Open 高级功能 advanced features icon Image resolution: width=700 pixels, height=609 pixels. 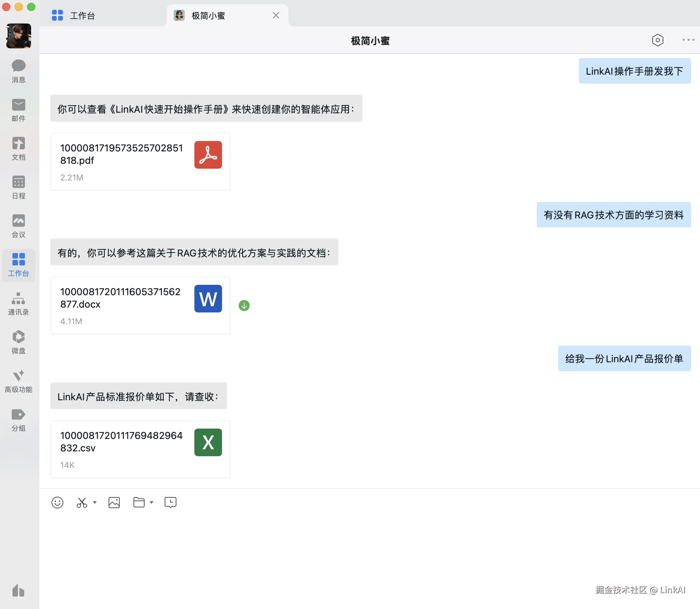(x=19, y=381)
